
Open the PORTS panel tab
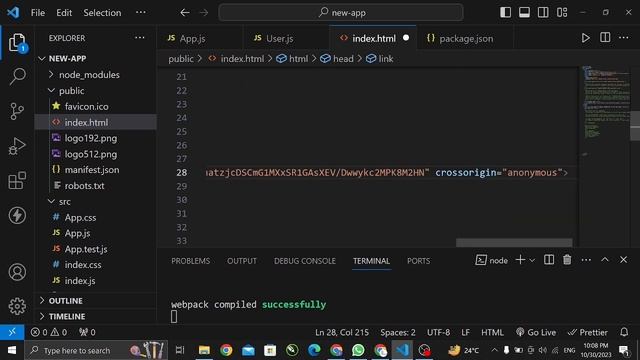pos(418,261)
